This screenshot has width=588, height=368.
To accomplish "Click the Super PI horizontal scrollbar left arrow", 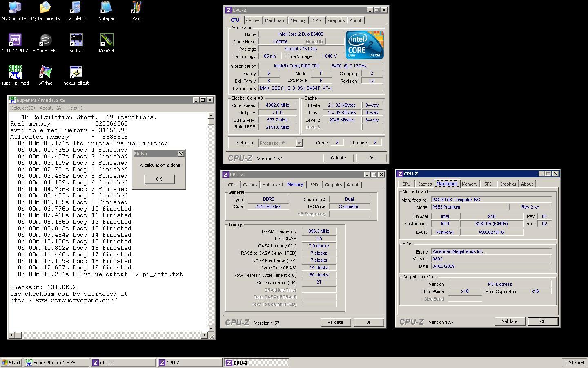I will (12, 335).
